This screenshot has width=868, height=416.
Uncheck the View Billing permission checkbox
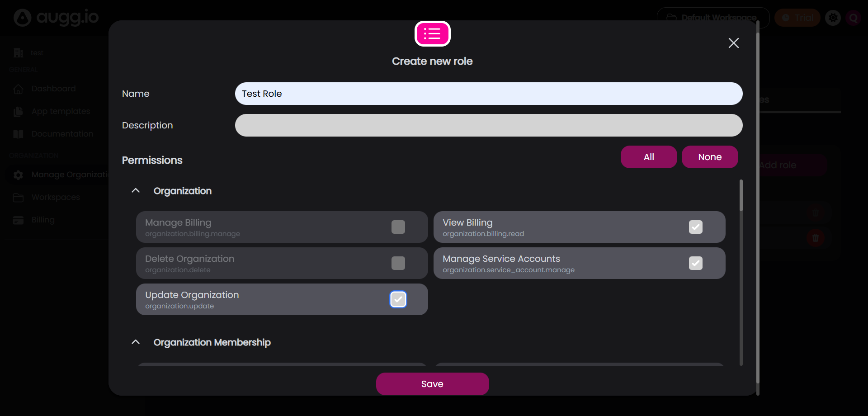(695, 227)
